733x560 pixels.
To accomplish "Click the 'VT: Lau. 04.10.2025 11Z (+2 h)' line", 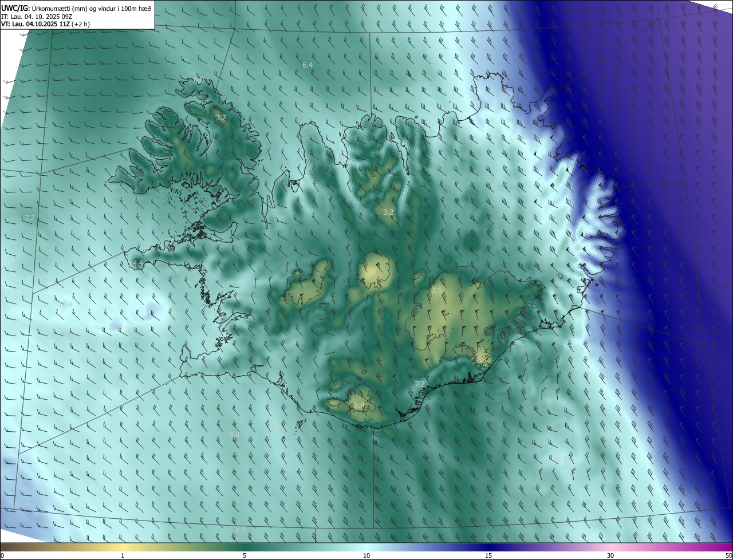I will click(45, 24).
